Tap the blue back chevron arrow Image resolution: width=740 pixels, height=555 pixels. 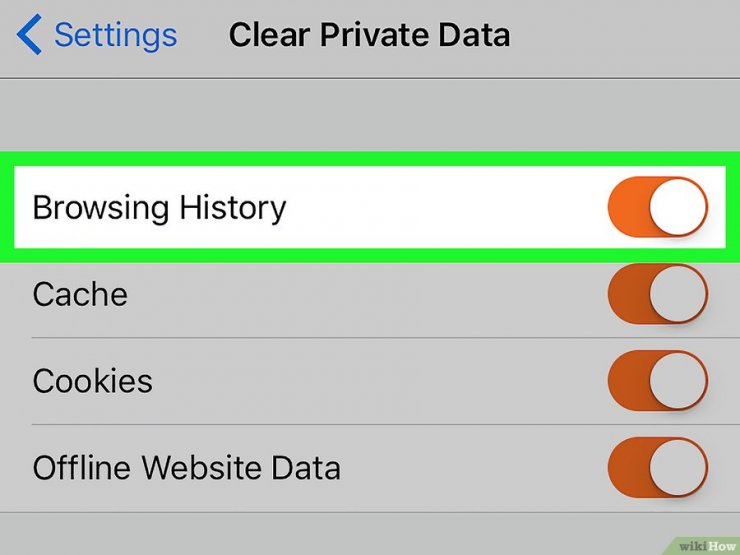(x=29, y=34)
